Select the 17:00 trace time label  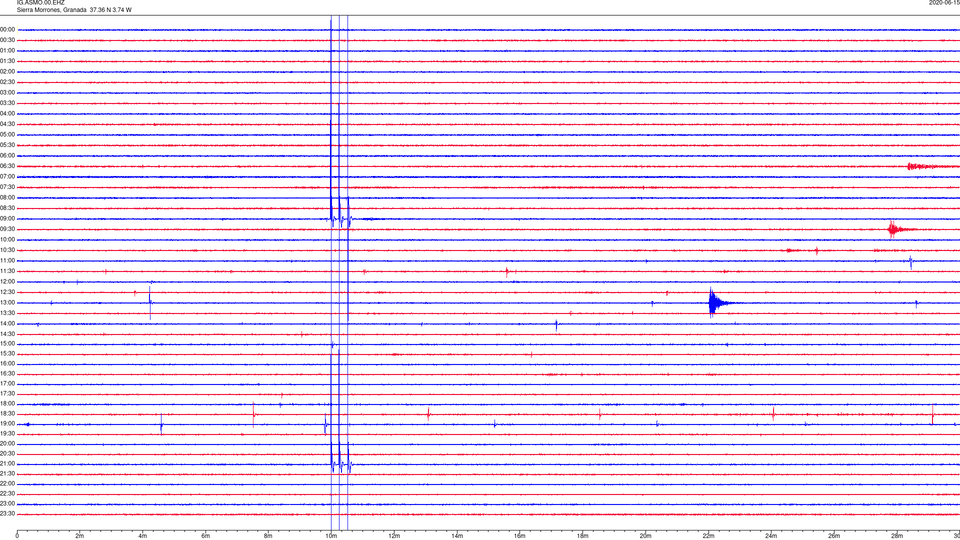7,383
